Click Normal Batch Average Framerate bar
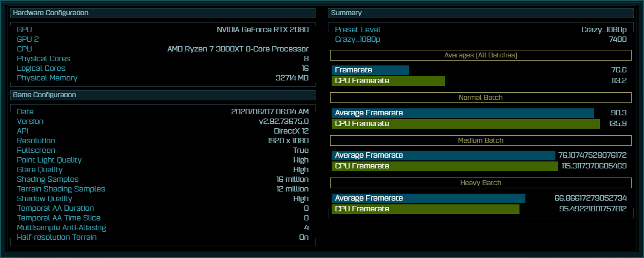This screenshot has width=644, height=258. [x=463, y=113]
